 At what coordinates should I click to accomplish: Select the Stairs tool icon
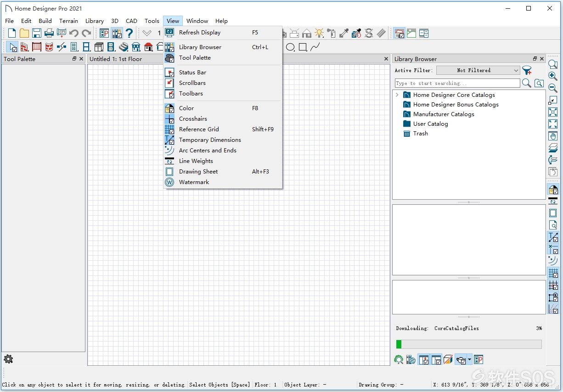(124, 47)
